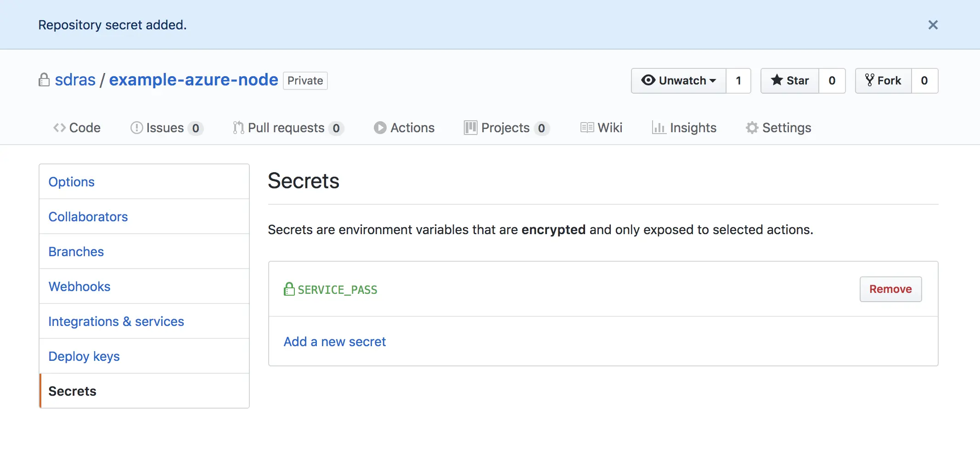This screenshot has width=980, height=449.
Task: Select Webhooks in the settings sidebar
Action: tap(79, 286)
